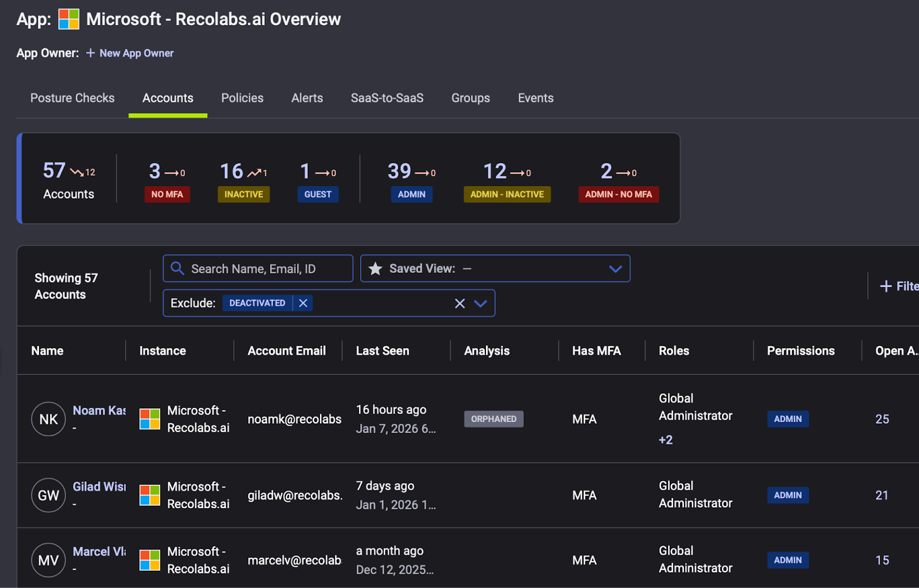919x588 pixels.
Task: Click the Microsoft logo in the app title
Action: 69,19
